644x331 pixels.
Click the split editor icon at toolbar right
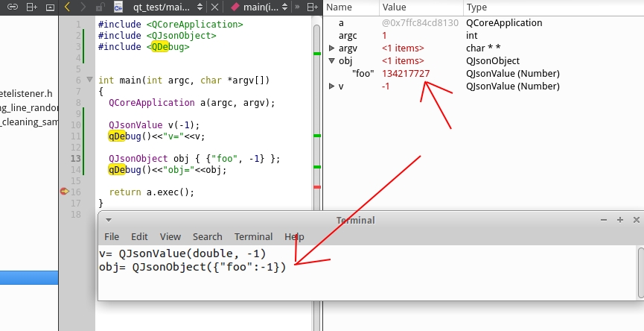point(311,7)
